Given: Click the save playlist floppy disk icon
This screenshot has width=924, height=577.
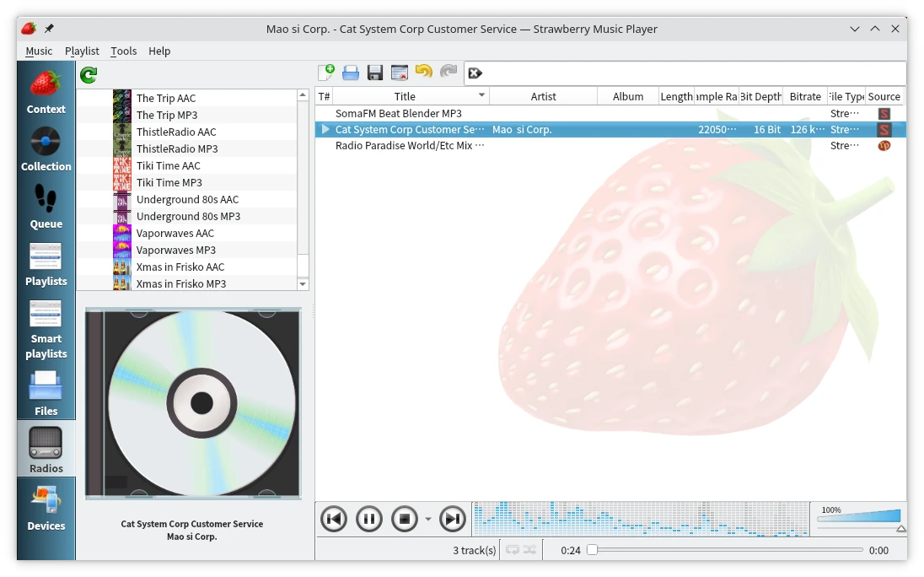Looking at the screenshot, I should [375, 73].
